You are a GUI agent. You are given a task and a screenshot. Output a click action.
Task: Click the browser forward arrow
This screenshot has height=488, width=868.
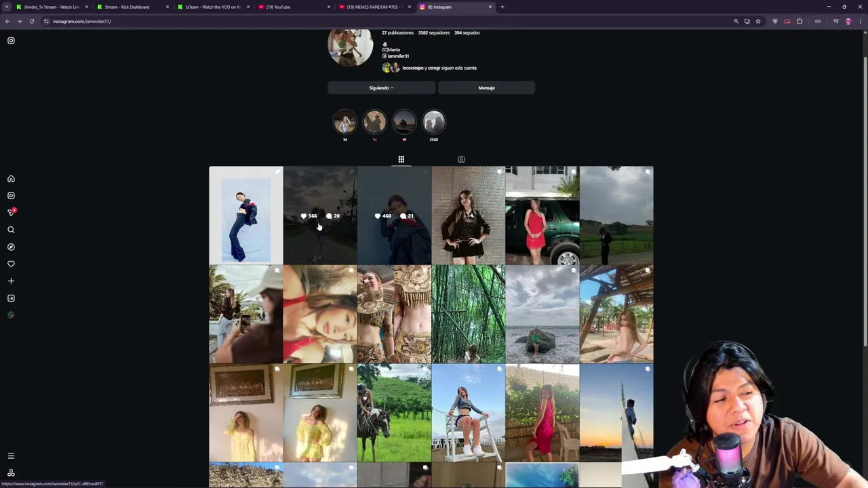(x=20, y=21)
